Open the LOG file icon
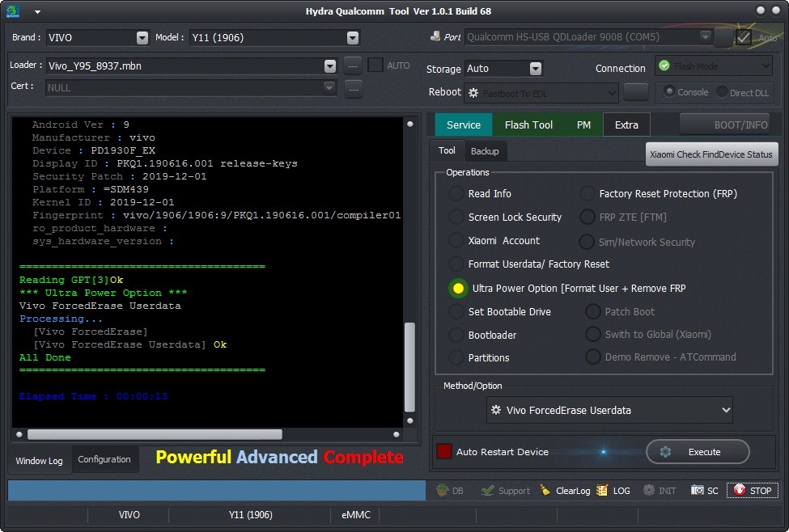The width and height of the screenshot is (789, 532). [x=602, y=490]
